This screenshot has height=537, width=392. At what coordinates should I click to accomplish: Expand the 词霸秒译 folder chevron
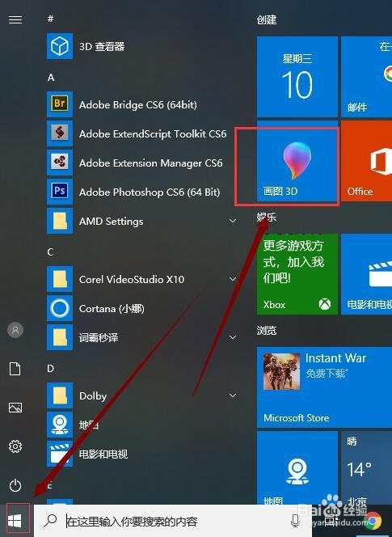(x=233, y=337)
